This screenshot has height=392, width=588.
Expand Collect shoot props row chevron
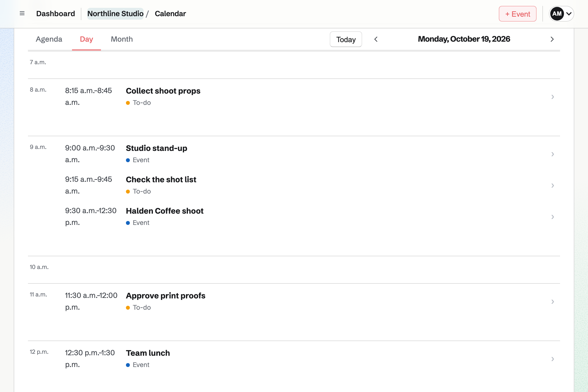click(x=552, y=97)
